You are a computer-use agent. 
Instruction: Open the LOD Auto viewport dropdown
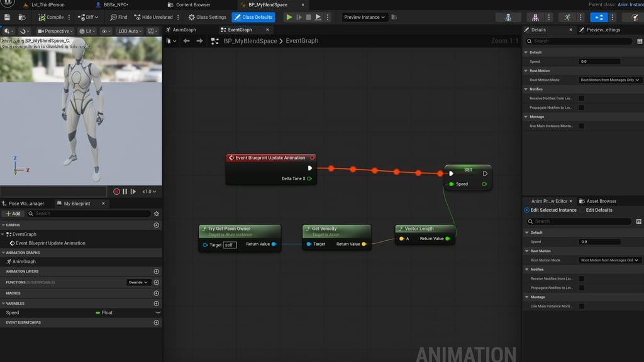click(x=130, y=31)
